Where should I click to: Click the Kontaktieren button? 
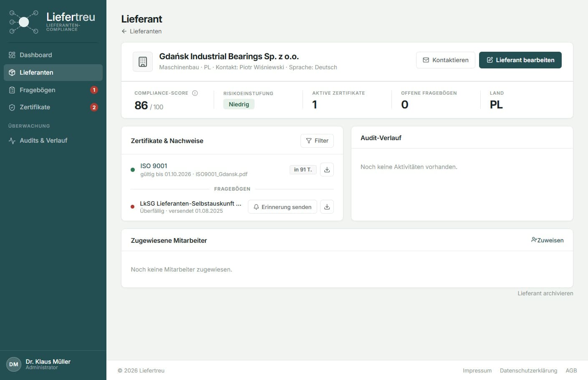coord(446,60)
